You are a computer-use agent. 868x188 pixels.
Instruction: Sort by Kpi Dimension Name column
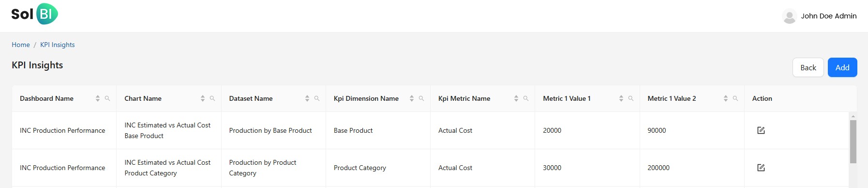coord(412,98)
